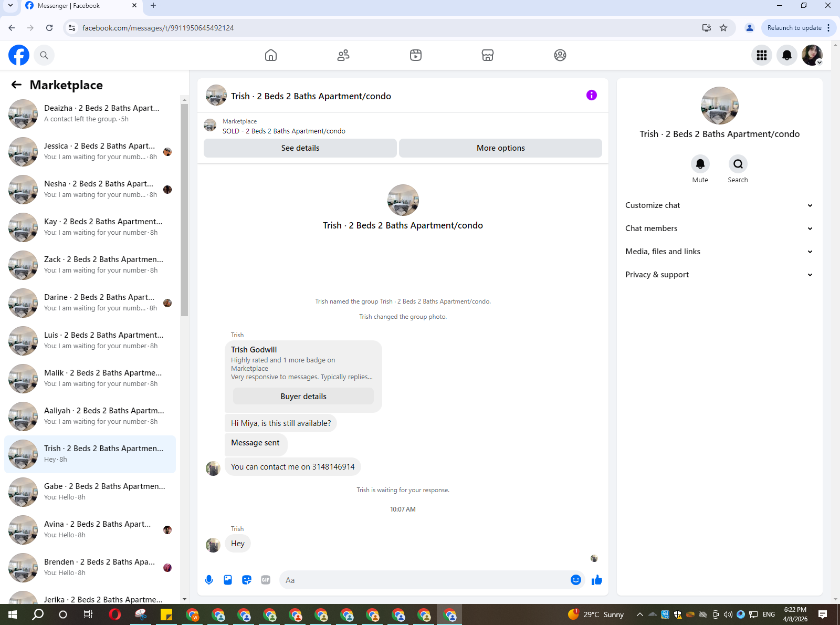Screen dimensions: 840x625
Task: Toggle the purple conversation information icon
Action: [x=592, y=95]
